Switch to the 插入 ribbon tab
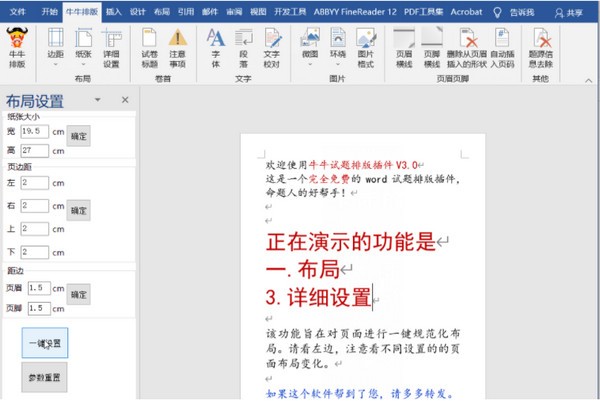 [114, 13]
